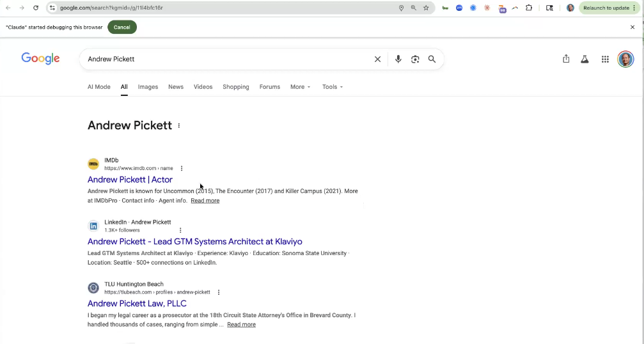Click tlubeach.com profiles URL breadcrumb
Screen dimensions: 644x344
157,292
